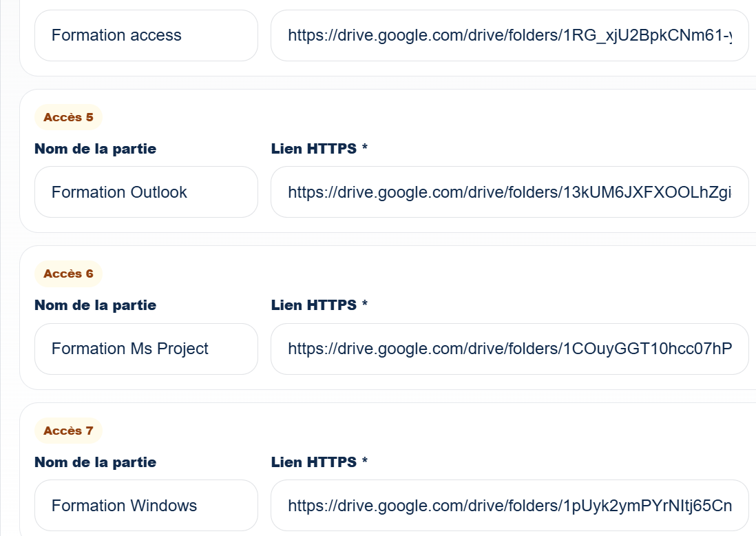Click the required asterisk in Accès 6 section
The height and width of the screenshot is (536, 756).
365,303
